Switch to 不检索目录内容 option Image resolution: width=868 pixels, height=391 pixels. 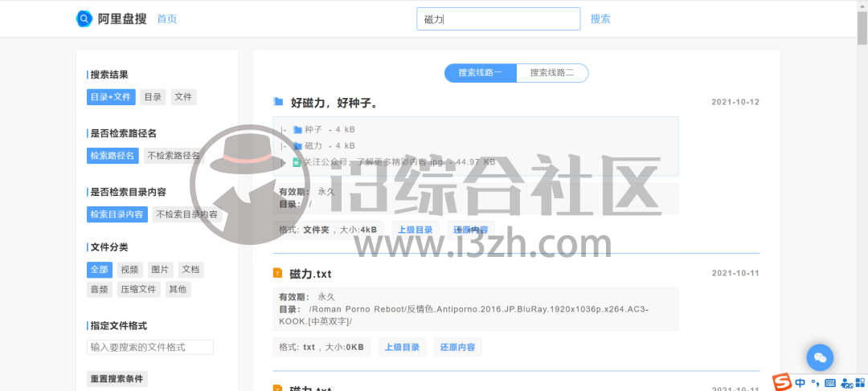(x=187, y=214)
